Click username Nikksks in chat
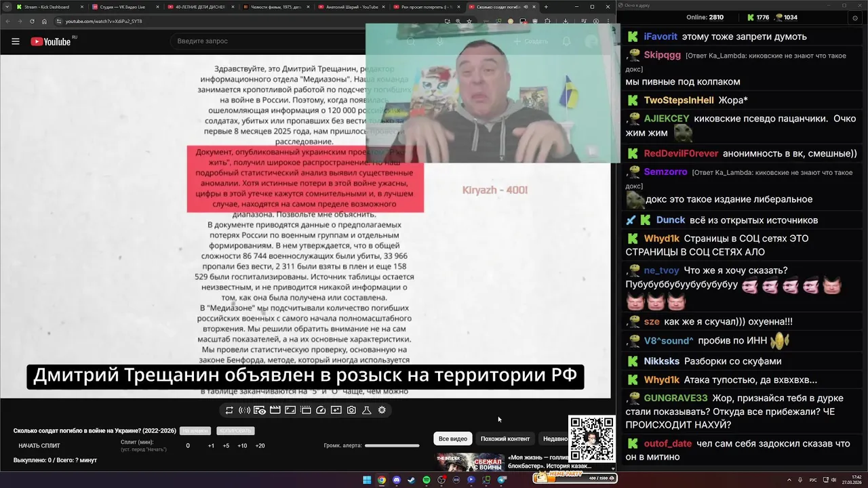The height and width of the screenshot is (488, 868). (662, 362)
